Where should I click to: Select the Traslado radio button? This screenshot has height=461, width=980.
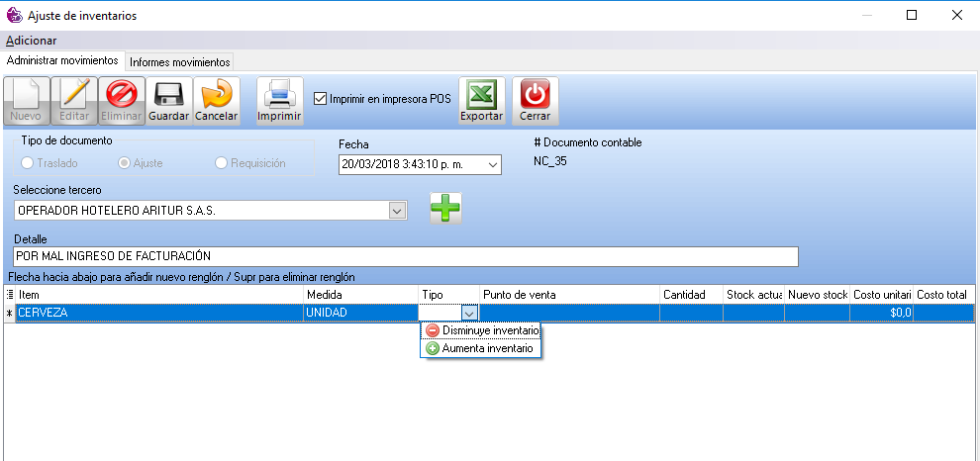pyautogui.click(x=28, y=163)
